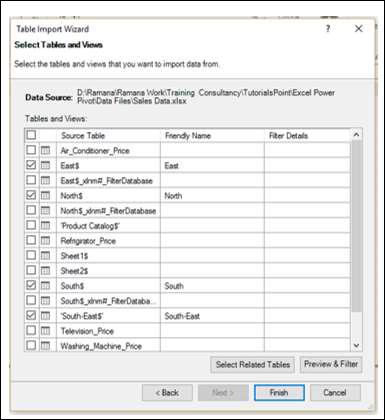
Task: Click the Select Related Tables button
Action: [x=253, y=365]
